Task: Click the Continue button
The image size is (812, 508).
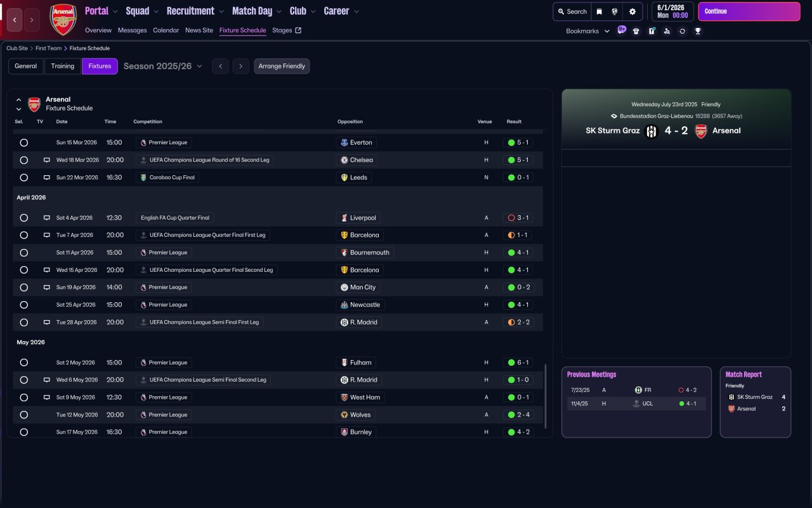Action: click(749, 11)
